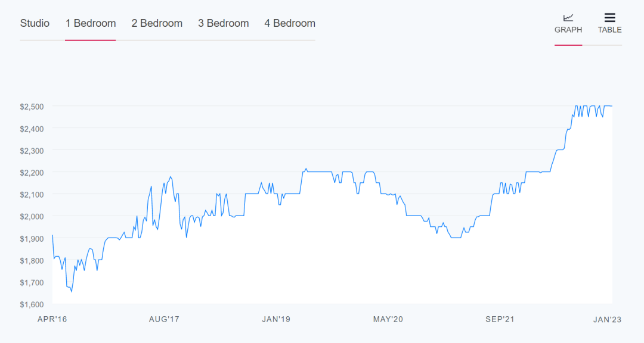Click the $2,400 price label
The image size is (644, 343).
[31, 129]
